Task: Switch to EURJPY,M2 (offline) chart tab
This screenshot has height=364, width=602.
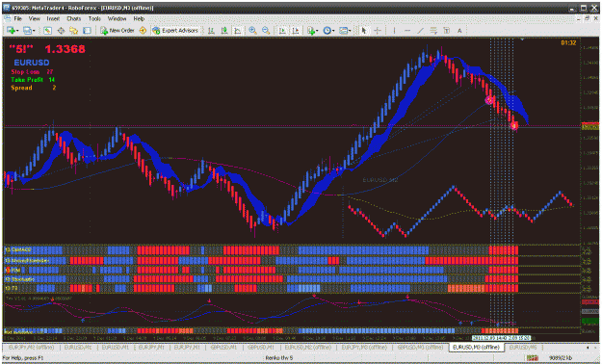Action: coord(31,347)
